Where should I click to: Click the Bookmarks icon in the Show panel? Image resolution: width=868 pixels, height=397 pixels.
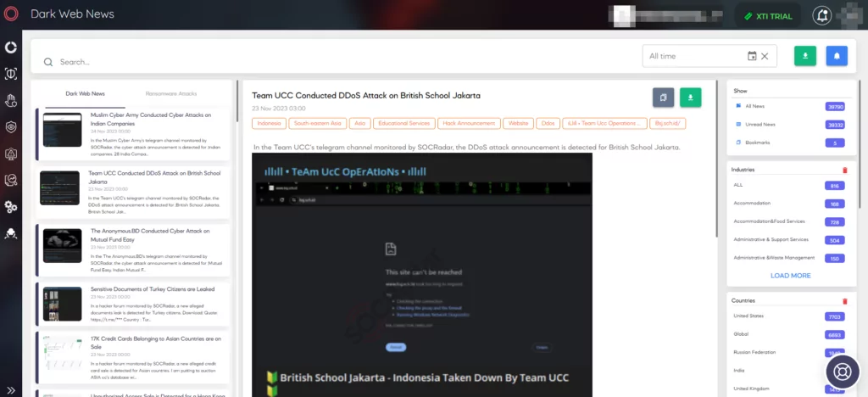pyautogui.click(x=738, y=143)
